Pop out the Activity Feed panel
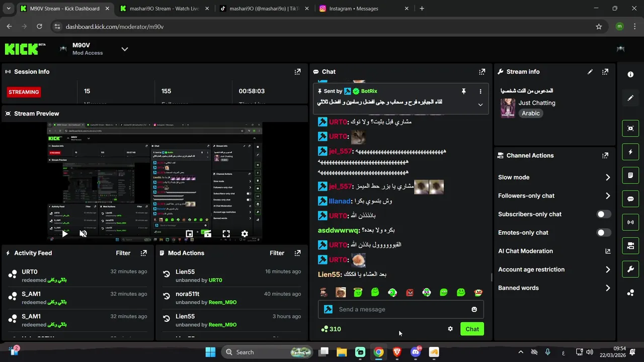 coord(143,253)
